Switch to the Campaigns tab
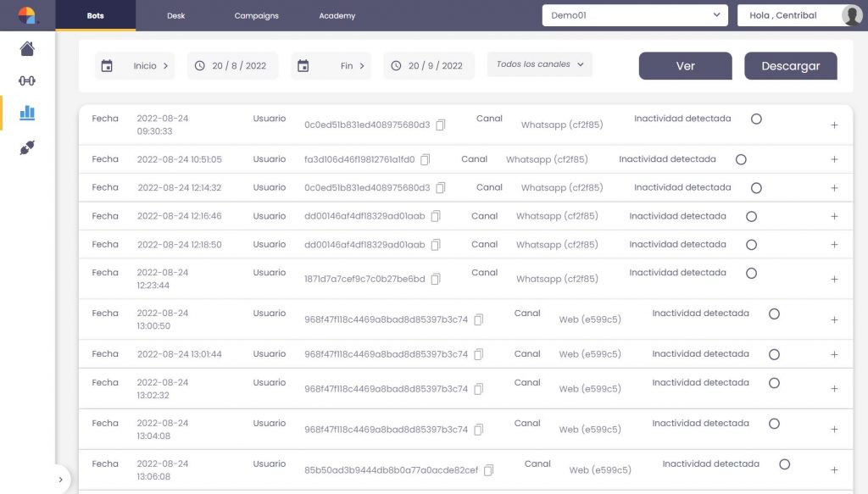Image resolution: width=868 pixels, height=494 pixels. tap(256, 16)
